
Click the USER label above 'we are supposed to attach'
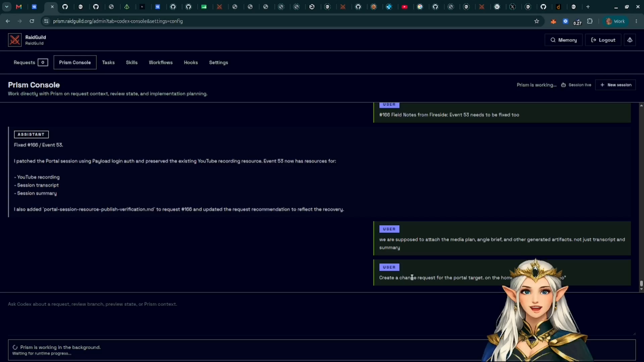point(389,229)
